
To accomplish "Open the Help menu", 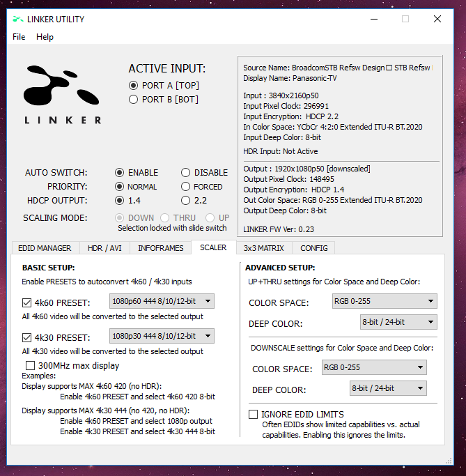I will (45, 37).
